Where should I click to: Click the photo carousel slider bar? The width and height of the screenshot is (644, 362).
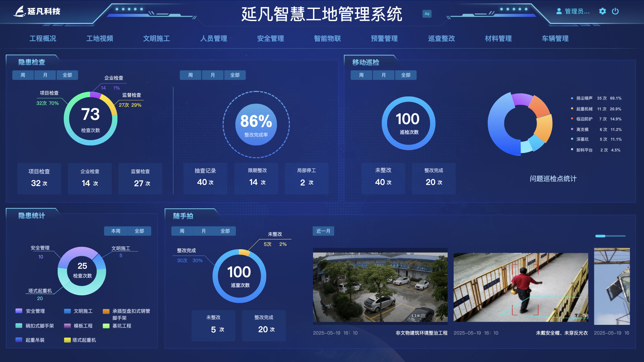click(610, 236)
